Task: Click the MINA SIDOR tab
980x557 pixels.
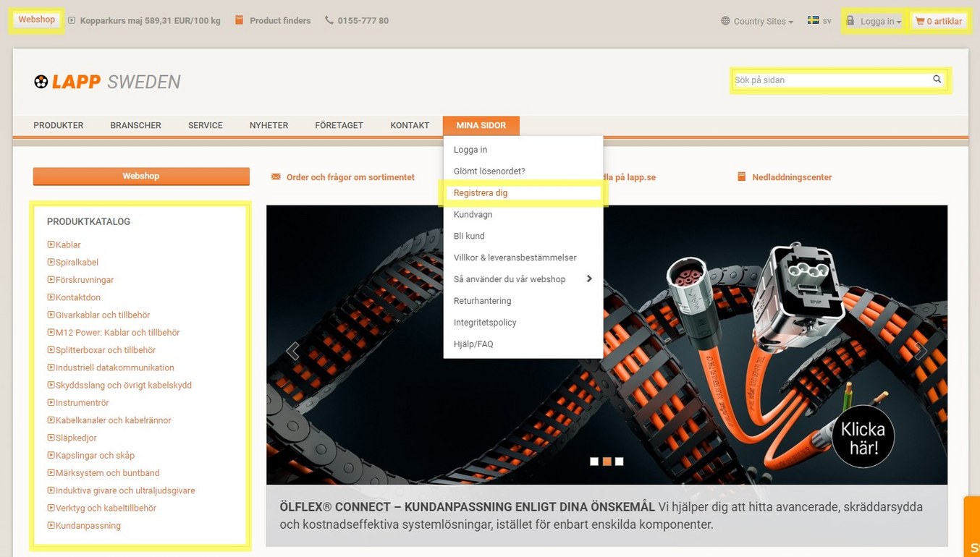Action: pos(481,125)
